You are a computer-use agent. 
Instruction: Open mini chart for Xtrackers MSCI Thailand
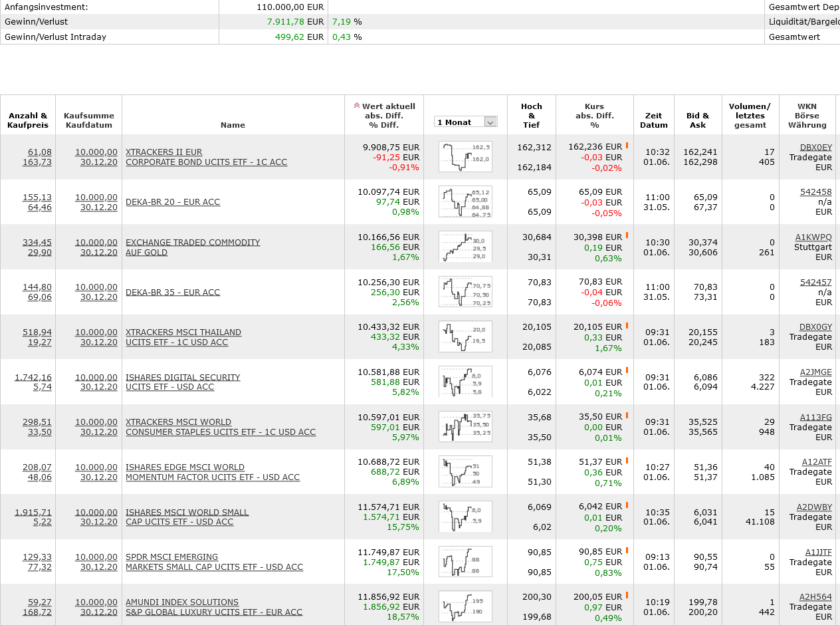pyautogui.click(x=465, y=337)
